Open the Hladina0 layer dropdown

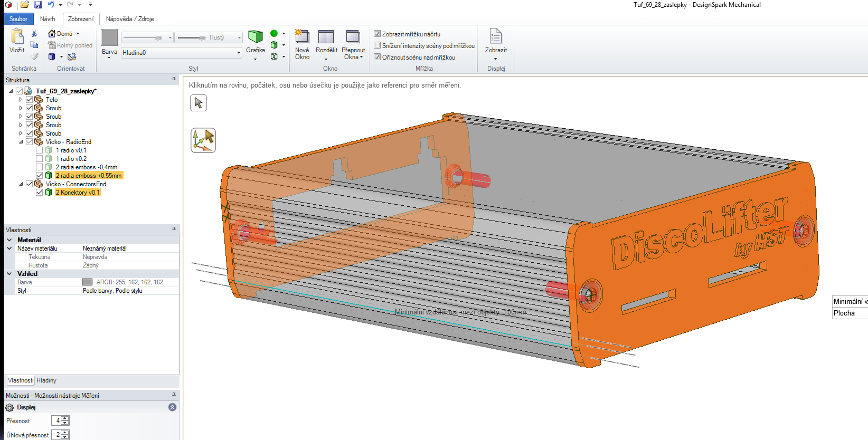pos(239,53)
